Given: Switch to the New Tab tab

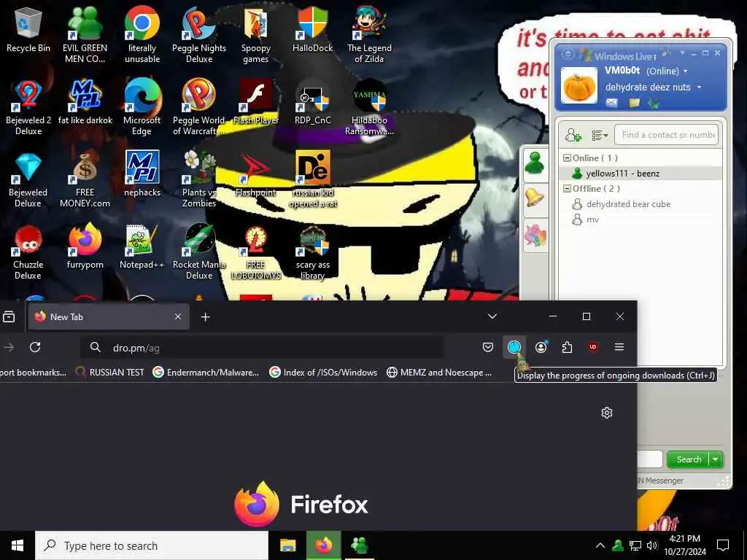Looking at the screenshot, I should [x=109, y=316].
